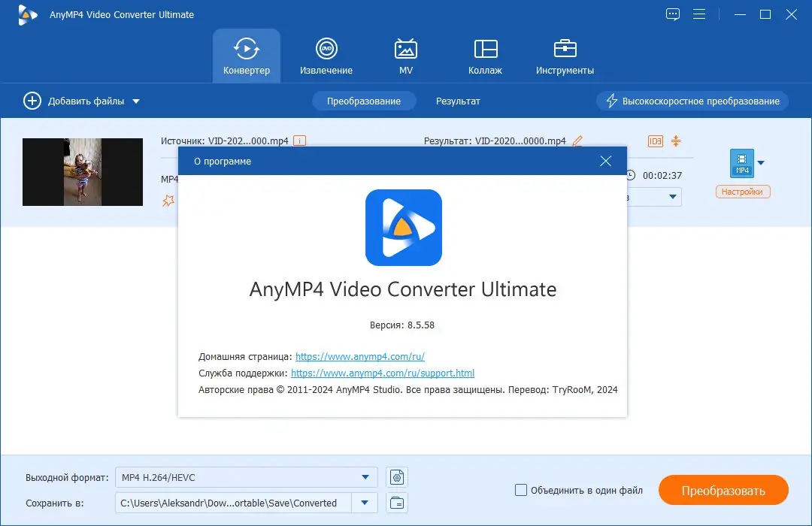Expand the save path dropdown arrow
812x526 pixels.
(365, 503)
